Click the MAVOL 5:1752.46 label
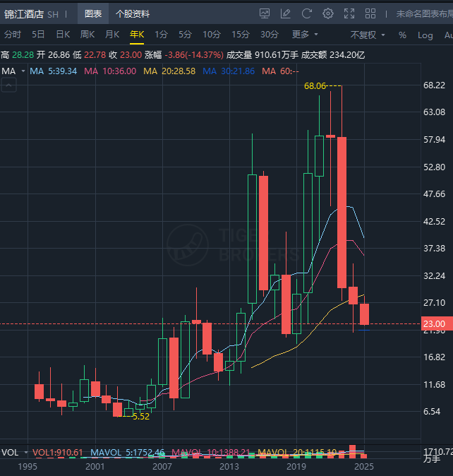453x476 pixels. click(x=127, y=453)
